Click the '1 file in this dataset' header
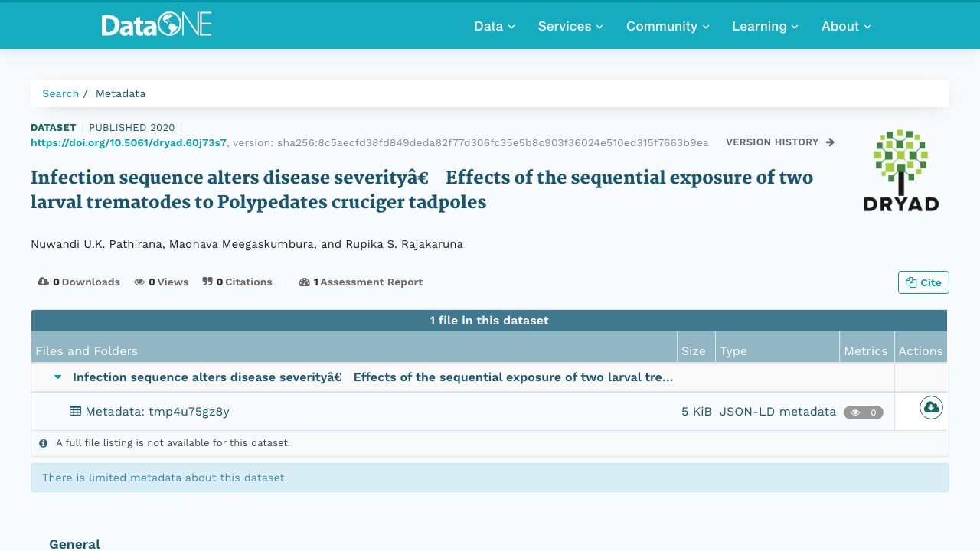This screenshot has height=551, width=980. [x=489, y=321]
